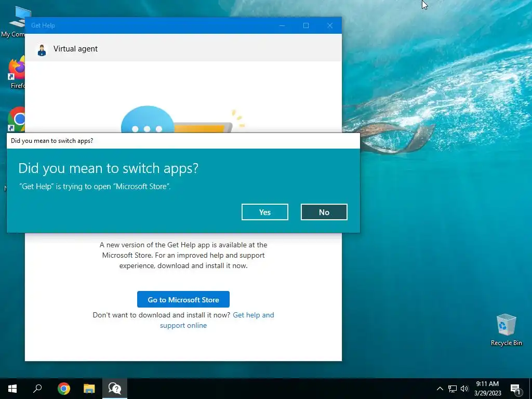Viewport: 532px width, 399px height.
Task: Open the Windows Start menu
Action: tap(12, 389)
